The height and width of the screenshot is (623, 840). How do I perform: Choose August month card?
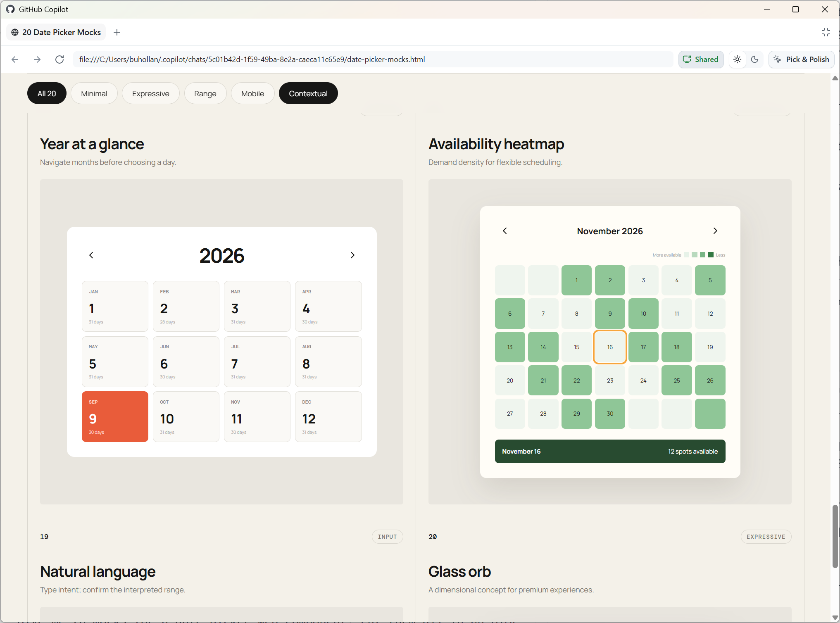328,361
